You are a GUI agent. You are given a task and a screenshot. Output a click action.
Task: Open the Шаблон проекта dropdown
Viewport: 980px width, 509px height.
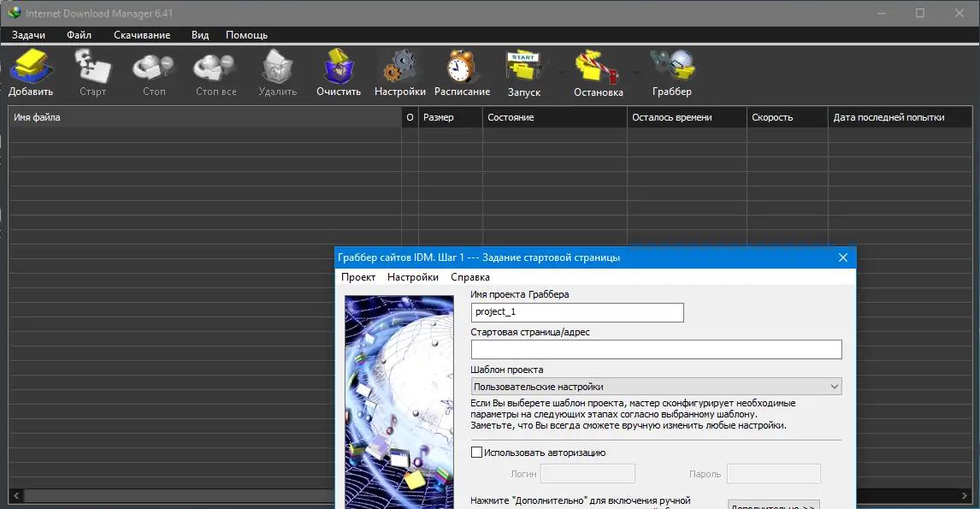pos(656,386)
